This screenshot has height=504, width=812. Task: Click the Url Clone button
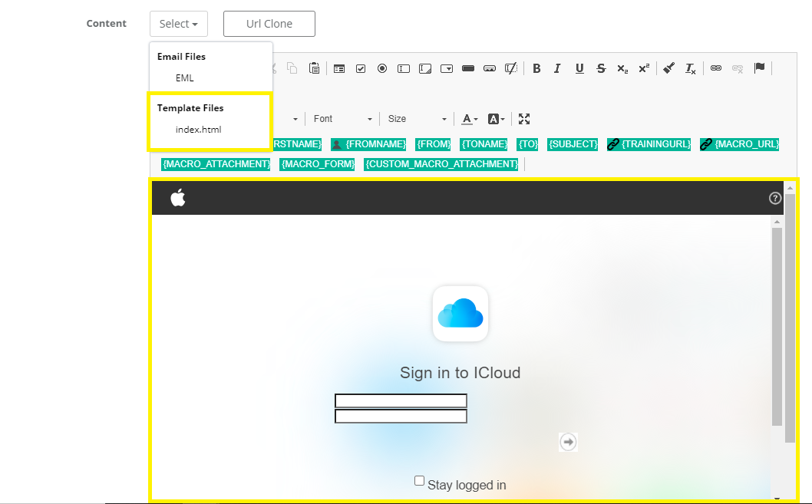pos(269,24)
